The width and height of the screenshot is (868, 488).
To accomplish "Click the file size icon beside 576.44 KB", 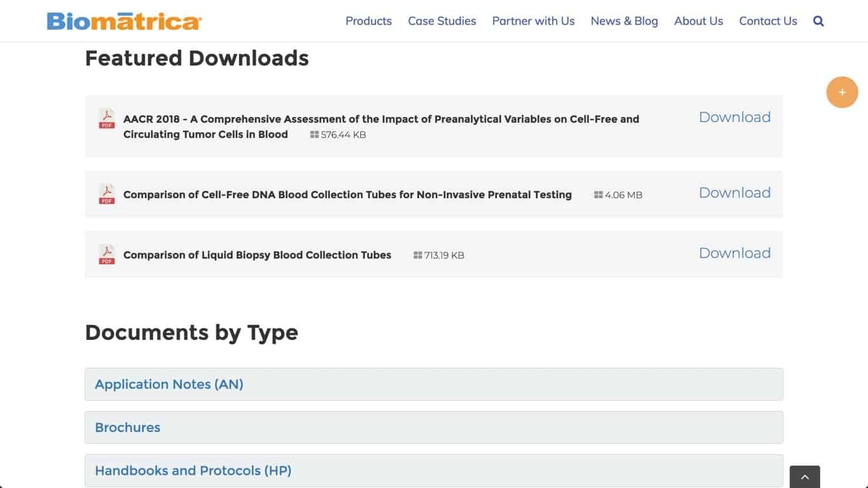I will point(314,135).
